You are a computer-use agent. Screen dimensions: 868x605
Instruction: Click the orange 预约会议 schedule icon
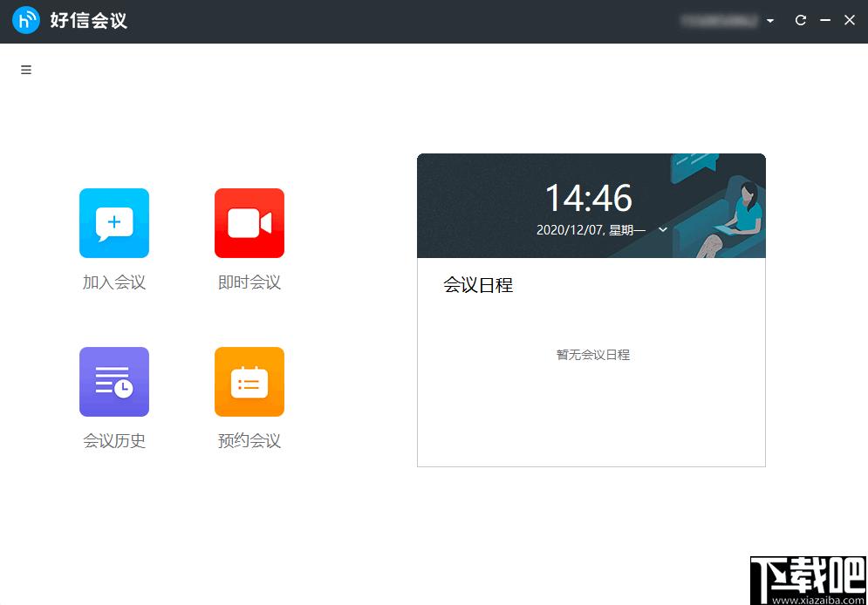click(x=249, y=382)
